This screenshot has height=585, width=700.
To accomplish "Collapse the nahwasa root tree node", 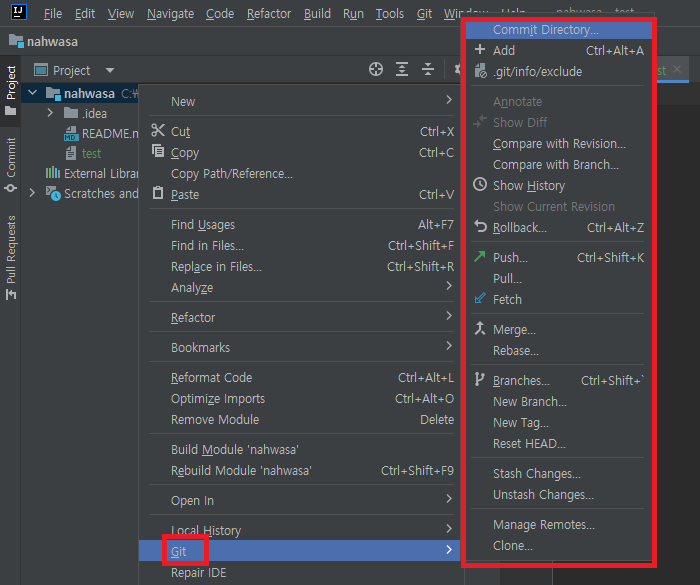I will pos(33,93).
